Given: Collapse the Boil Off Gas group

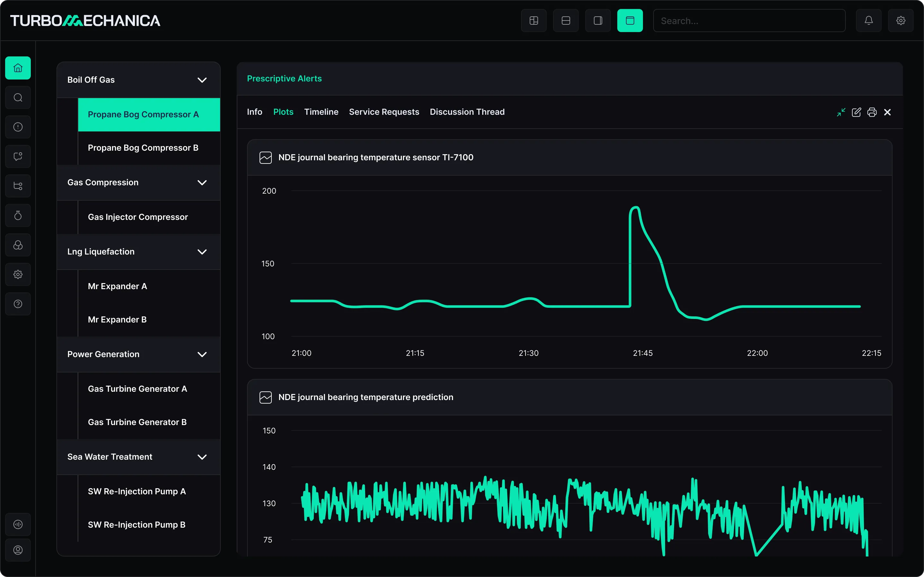Looking at the screenshot, I should (202, 80).
